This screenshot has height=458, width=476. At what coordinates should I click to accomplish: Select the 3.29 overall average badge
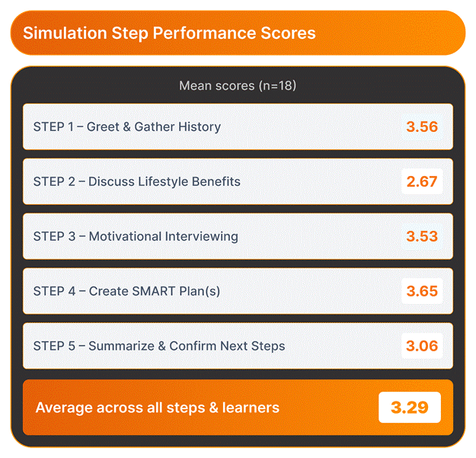point(409,408)
